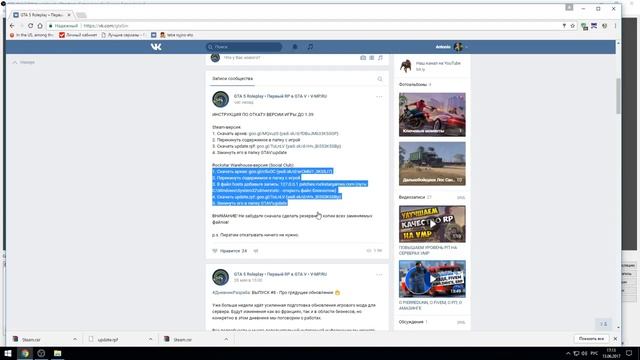Show hidden system tray icons
The width and height of the screenshot is (640, 360).
(x=568, y=353)
